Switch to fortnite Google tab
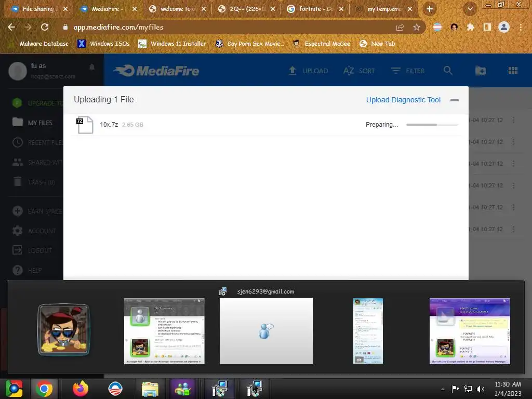 315,9
